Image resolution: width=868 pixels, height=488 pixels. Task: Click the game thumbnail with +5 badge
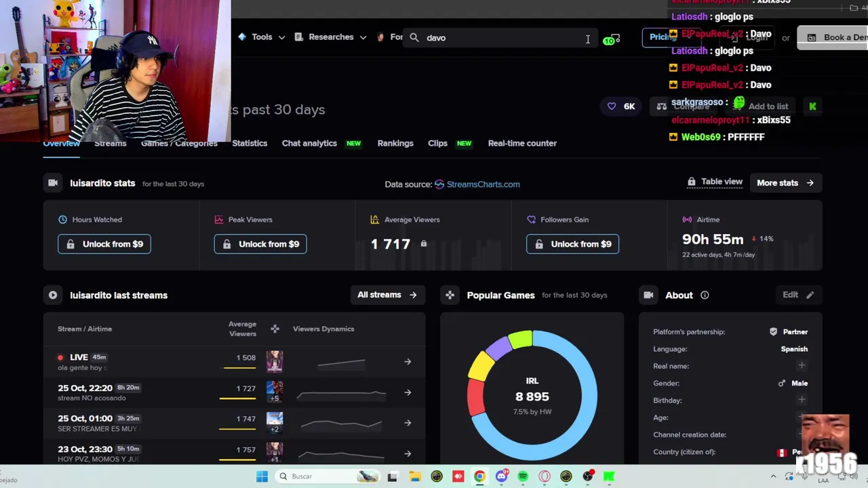tap(275, 392)
